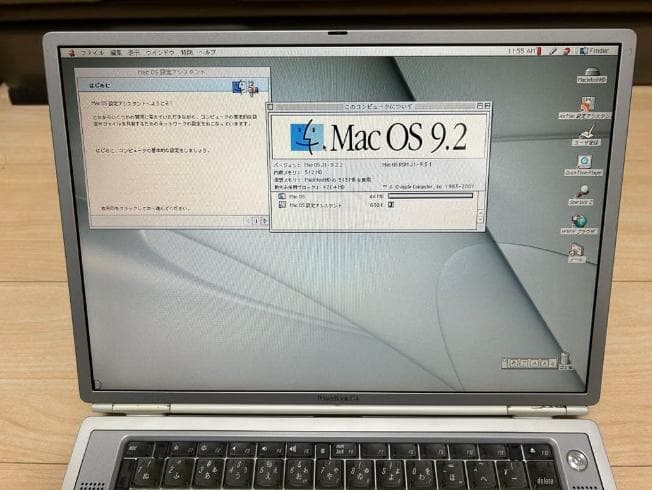652x490 pixels.
Task: Click the Control Strip left end tab
Action: point(504,363)
